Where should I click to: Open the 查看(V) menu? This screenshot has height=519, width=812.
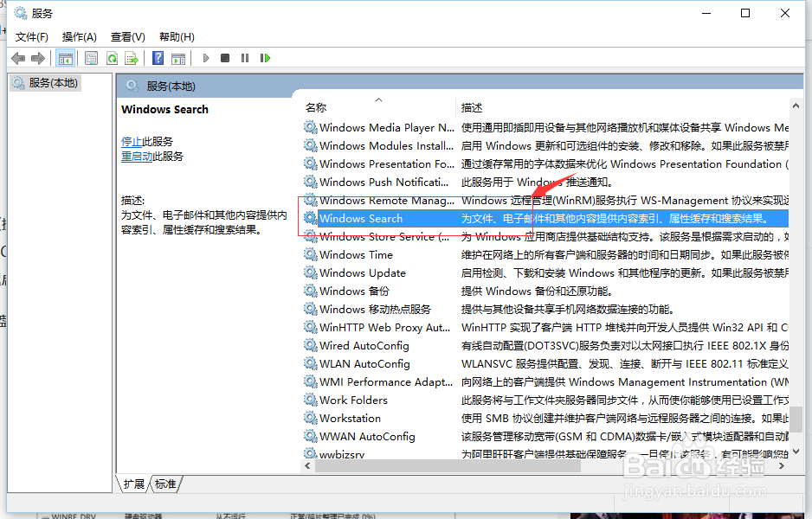128,36
